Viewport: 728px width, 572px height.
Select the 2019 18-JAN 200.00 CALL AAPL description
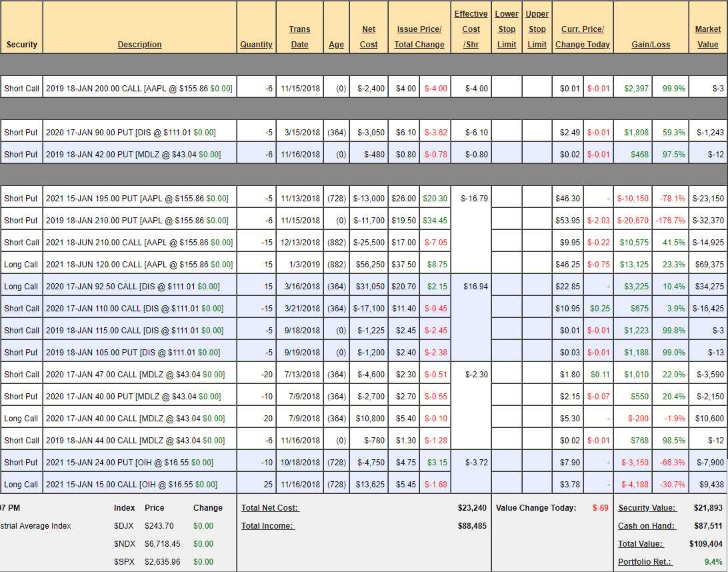click(139, 88)
